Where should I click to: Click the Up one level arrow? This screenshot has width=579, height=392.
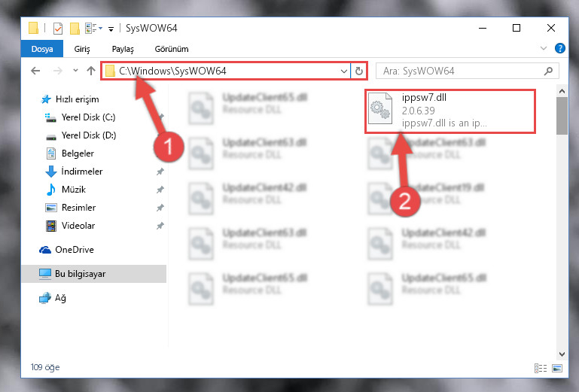click(91, 71)
